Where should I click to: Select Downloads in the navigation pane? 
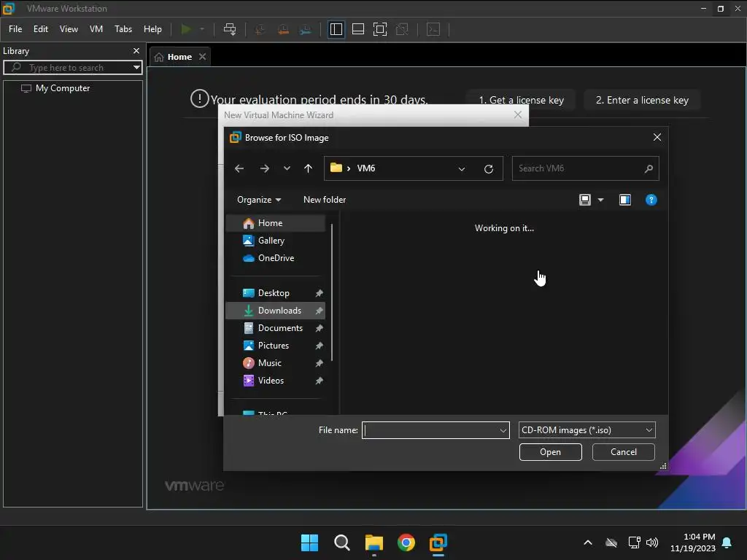(275, 311)
